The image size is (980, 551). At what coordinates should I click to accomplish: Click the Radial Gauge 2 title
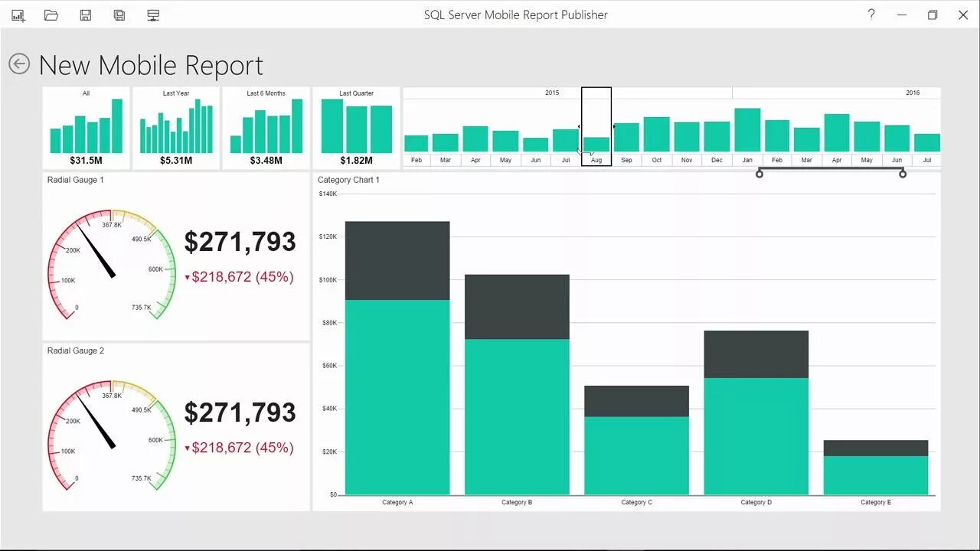pyautogui.click(x=76, y=350)
